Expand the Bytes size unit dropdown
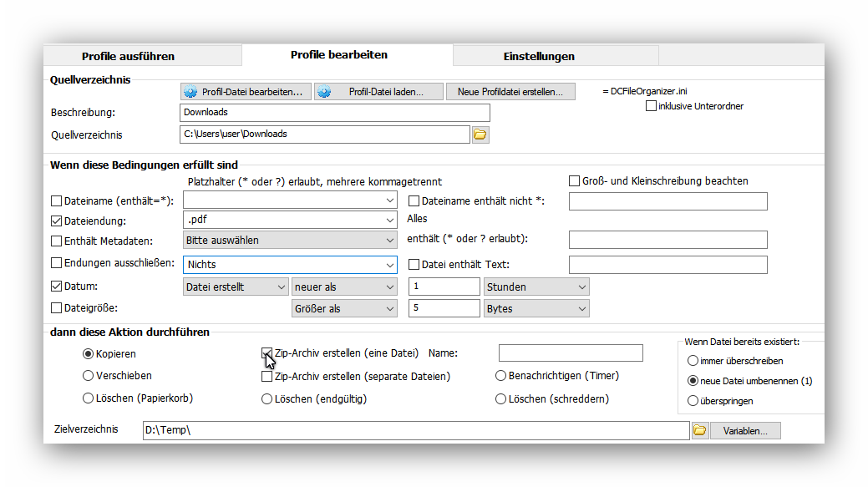868x487 pixels. tap(581, 309)
